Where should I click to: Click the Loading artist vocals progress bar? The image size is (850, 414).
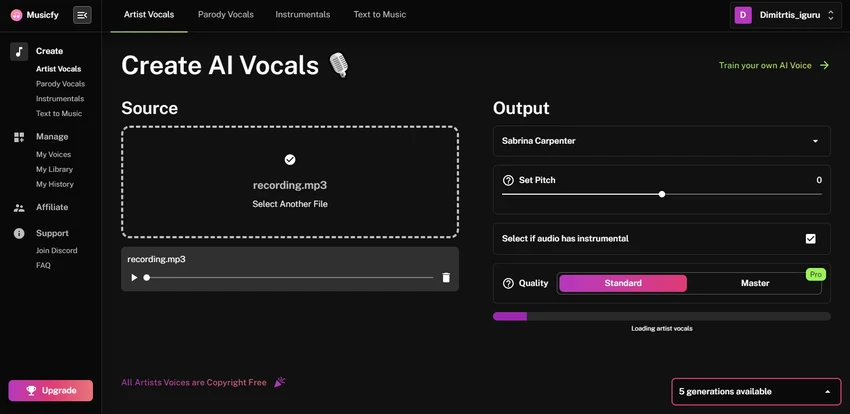coord(661,316)
